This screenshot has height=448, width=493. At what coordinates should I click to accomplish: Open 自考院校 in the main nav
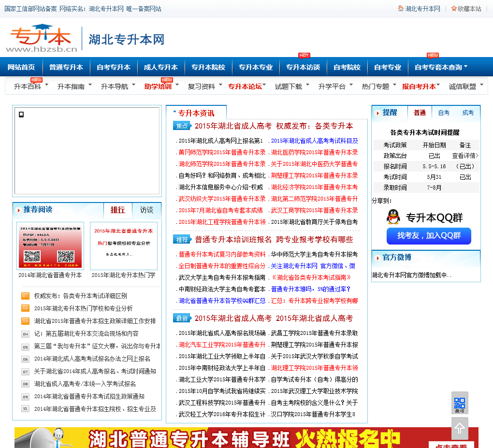coord(347,67)
